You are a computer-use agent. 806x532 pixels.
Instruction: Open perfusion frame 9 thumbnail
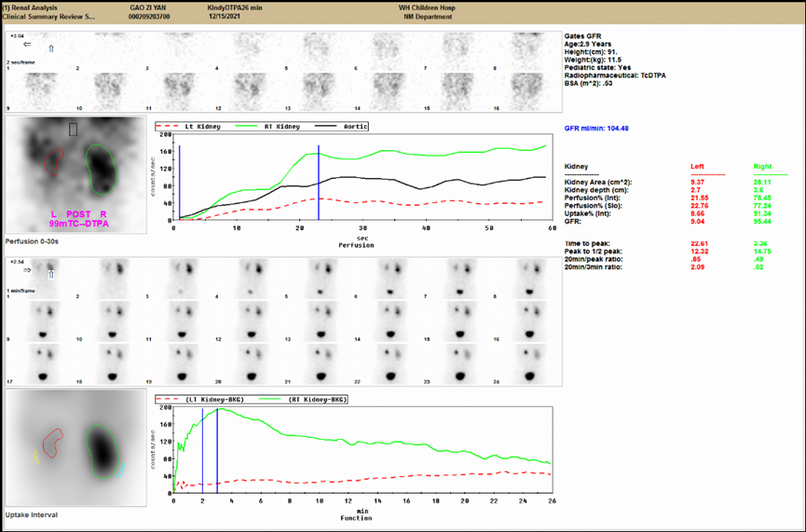tap(39, 91)
